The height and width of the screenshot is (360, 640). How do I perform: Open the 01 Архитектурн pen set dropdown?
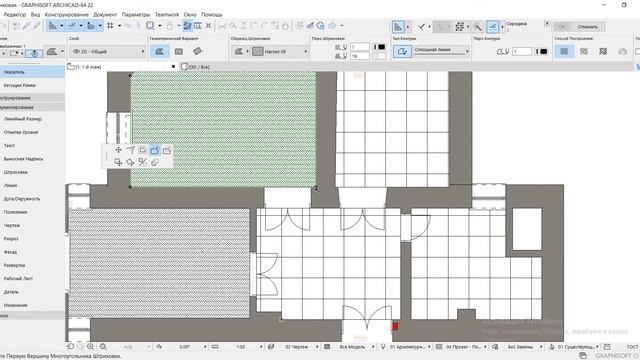click(409, 347)
